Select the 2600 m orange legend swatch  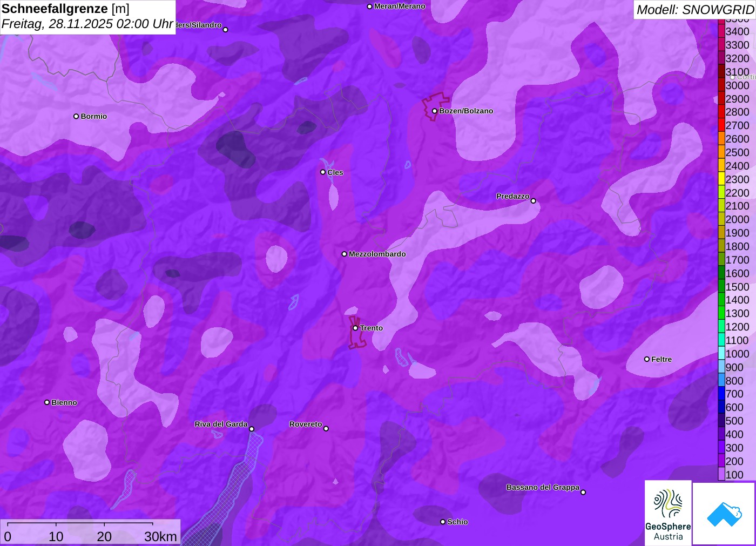721,139
